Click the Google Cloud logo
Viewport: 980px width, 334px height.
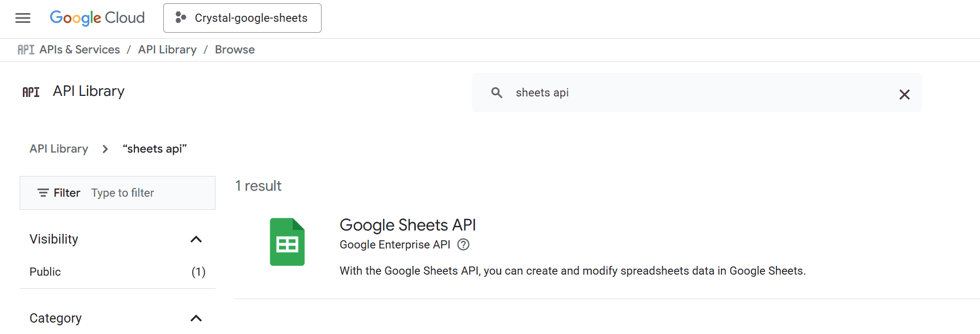97,18
